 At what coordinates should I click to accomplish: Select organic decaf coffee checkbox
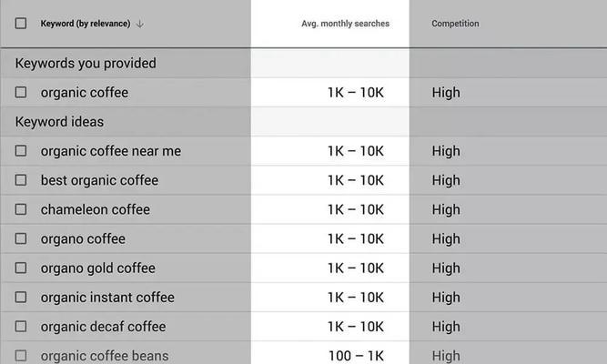tap(21, 327)
